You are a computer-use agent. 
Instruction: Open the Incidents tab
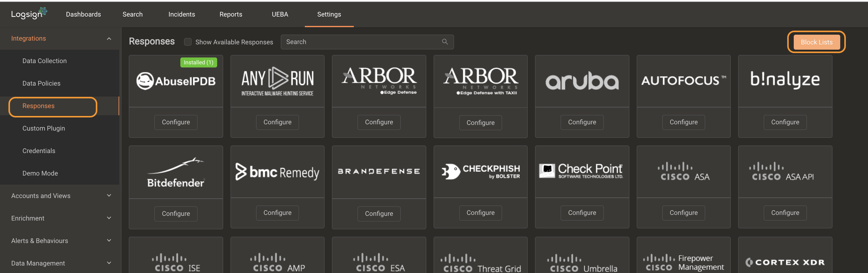pos(182,14)
